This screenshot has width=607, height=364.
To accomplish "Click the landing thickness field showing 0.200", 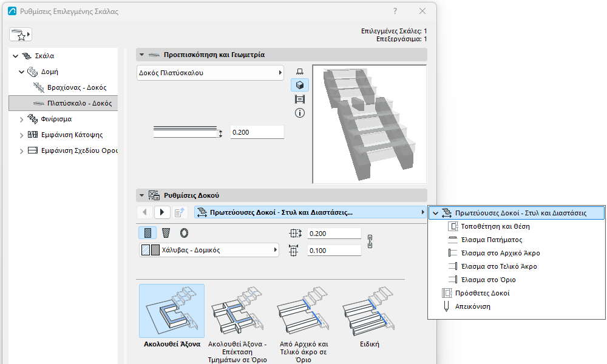I will click(257, 132).
